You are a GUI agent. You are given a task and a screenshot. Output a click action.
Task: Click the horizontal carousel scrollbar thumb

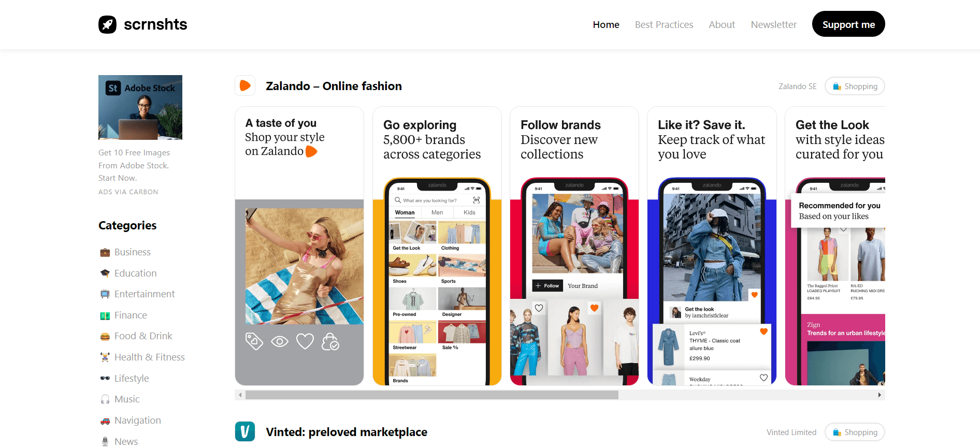coord(432,395)
